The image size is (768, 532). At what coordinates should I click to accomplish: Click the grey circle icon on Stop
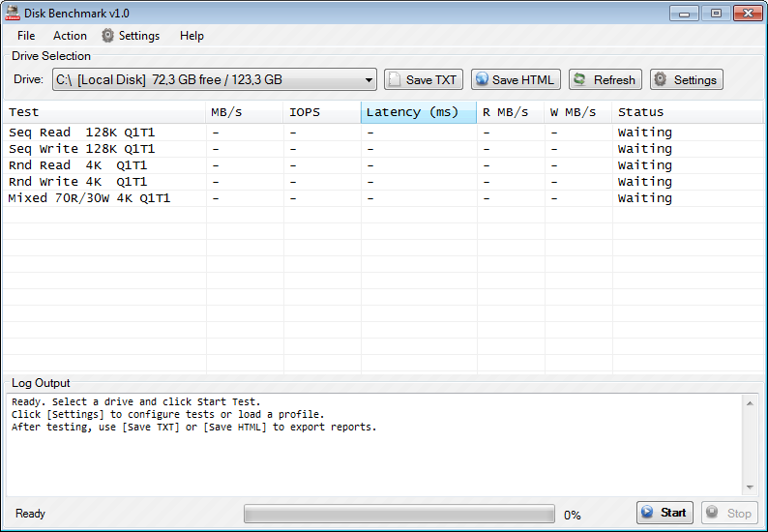pyautogui.click(x=712, y=512)
